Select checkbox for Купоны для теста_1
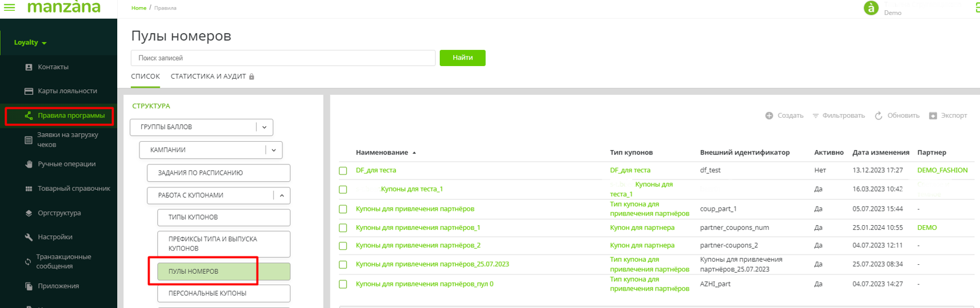The image size is (980, 308). 343,189
